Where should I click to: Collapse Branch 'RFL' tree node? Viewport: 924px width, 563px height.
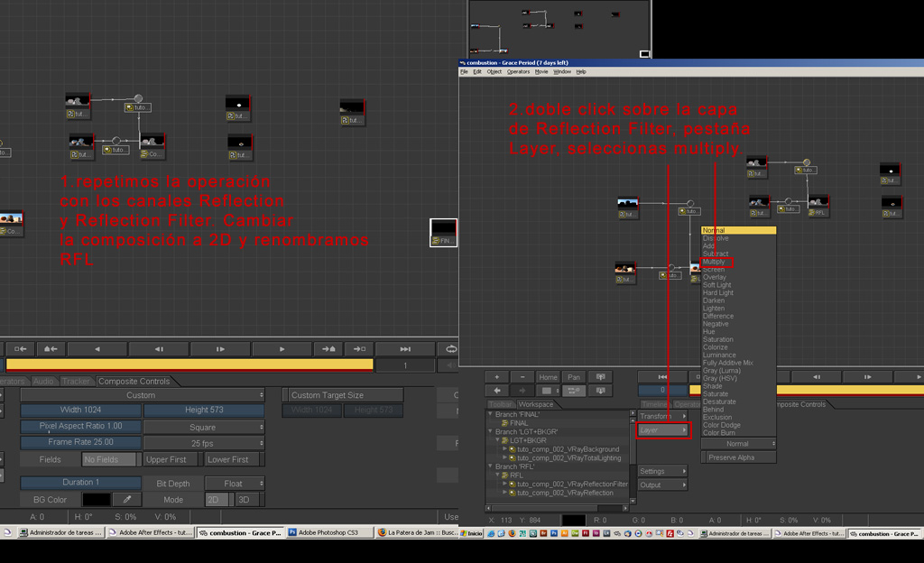point(490,466)
